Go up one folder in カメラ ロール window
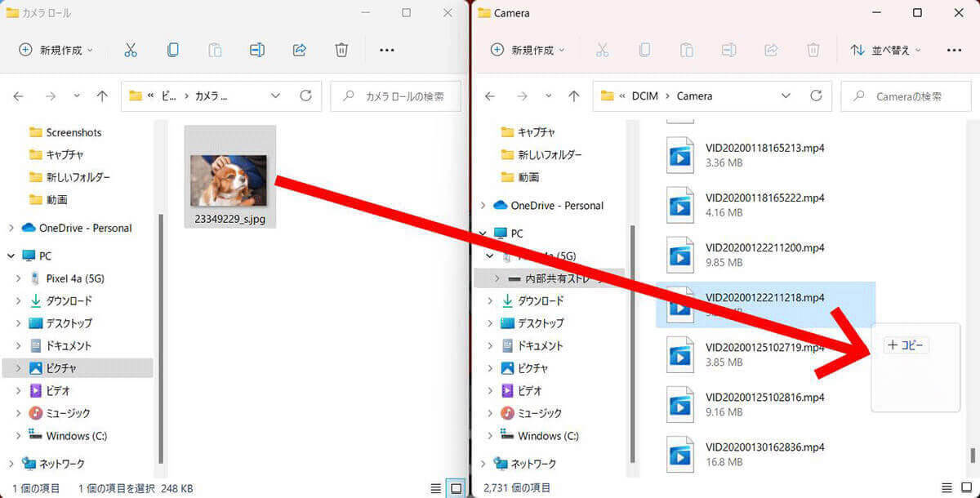980x498 pixels. (102, 96)
